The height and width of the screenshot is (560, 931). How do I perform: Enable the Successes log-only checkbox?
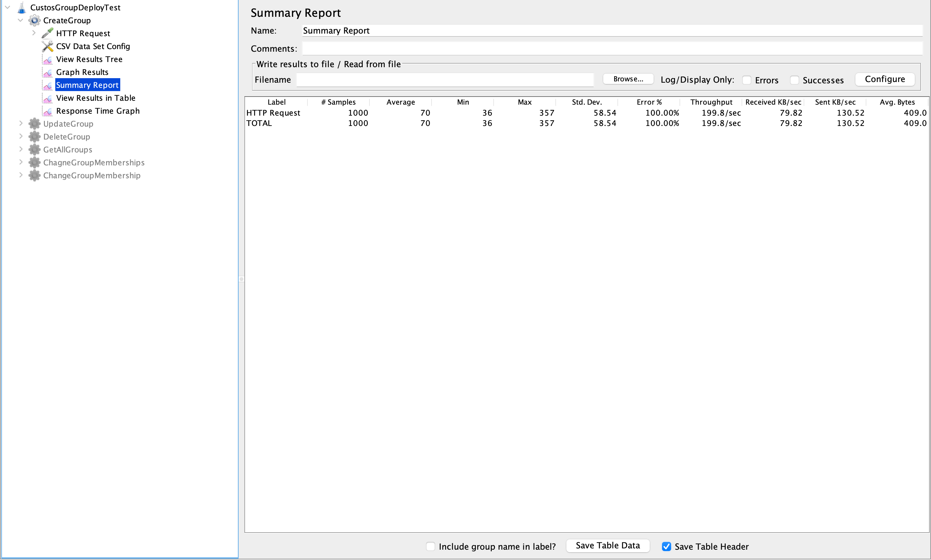click(794, 80)
